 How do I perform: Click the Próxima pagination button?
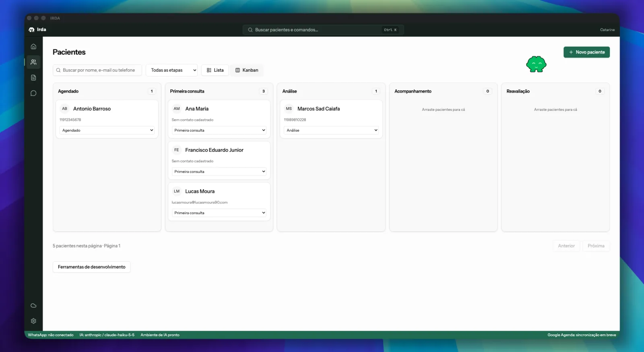click(x=596, y=246)
